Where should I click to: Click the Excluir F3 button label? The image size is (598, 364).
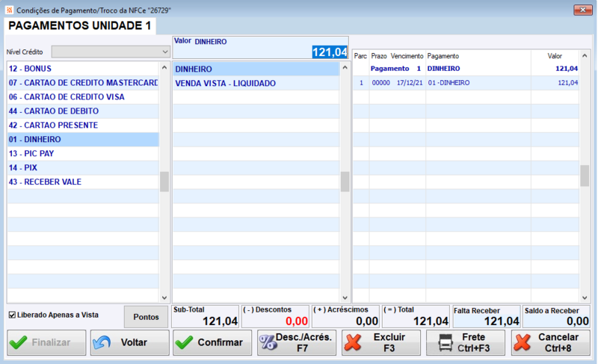coord(389,342)
